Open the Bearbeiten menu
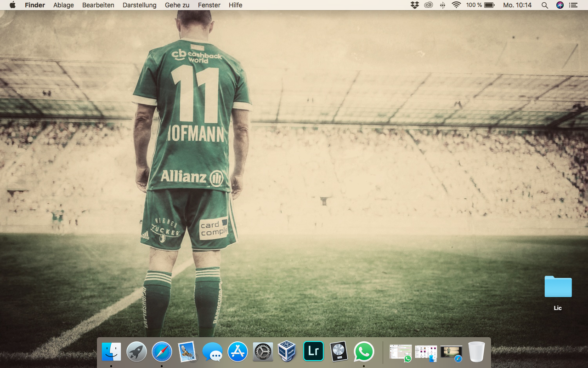Viewport: 588px width, 368px height. [98, 5]
